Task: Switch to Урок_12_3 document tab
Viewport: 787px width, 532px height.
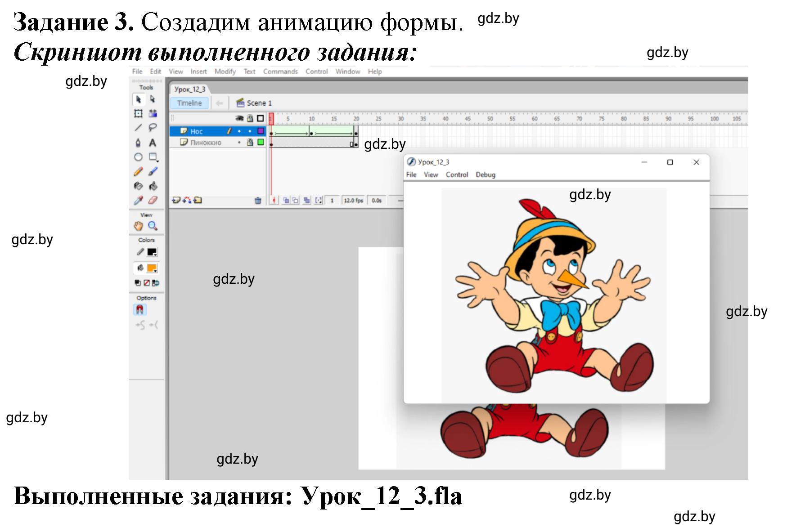Action: (189, 89)
